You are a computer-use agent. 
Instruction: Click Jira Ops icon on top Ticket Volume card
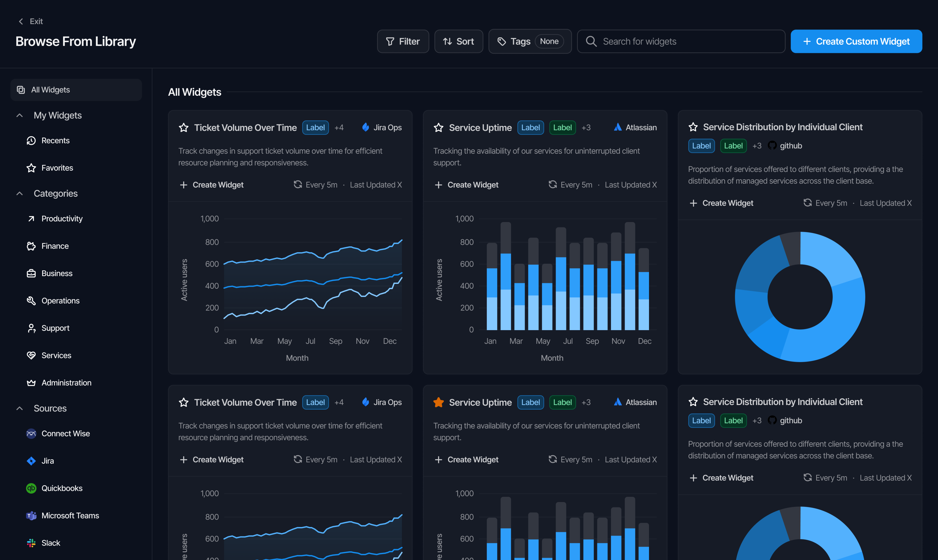pyautogui.click(x=365, y=128)
